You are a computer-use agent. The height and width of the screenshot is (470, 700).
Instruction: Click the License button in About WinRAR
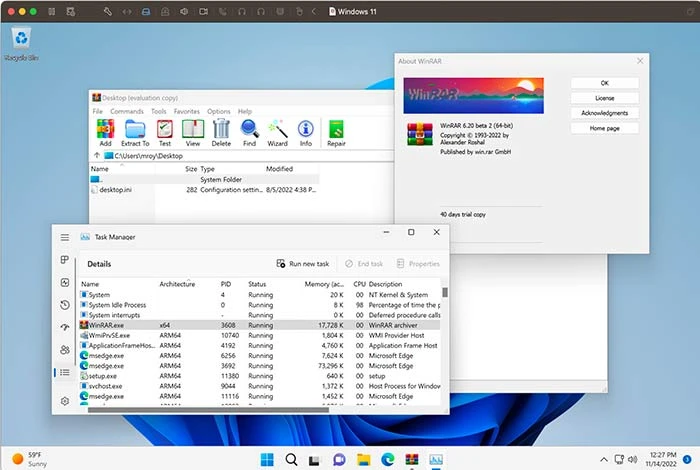click(604, 98)
